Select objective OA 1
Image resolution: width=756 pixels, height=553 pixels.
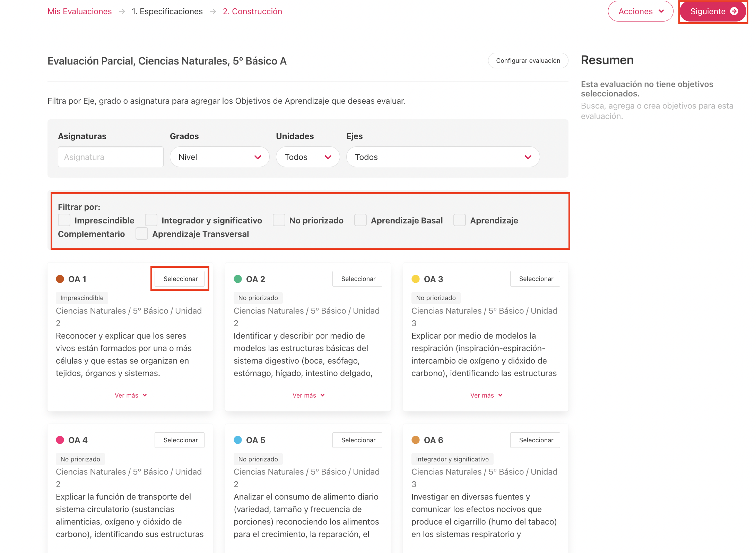tap(180, 279)
